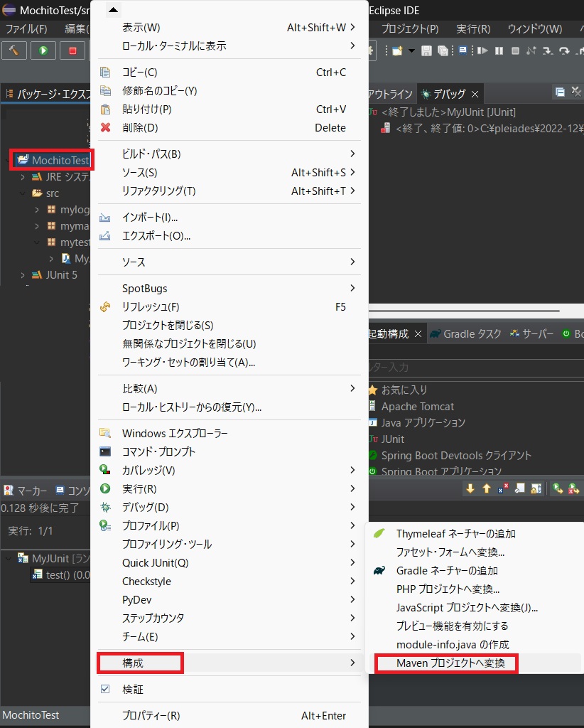Click the hammer build icon in toolbar
Image resolution: width=584 pixels, height=728 pixels.
tap(14, 50)
